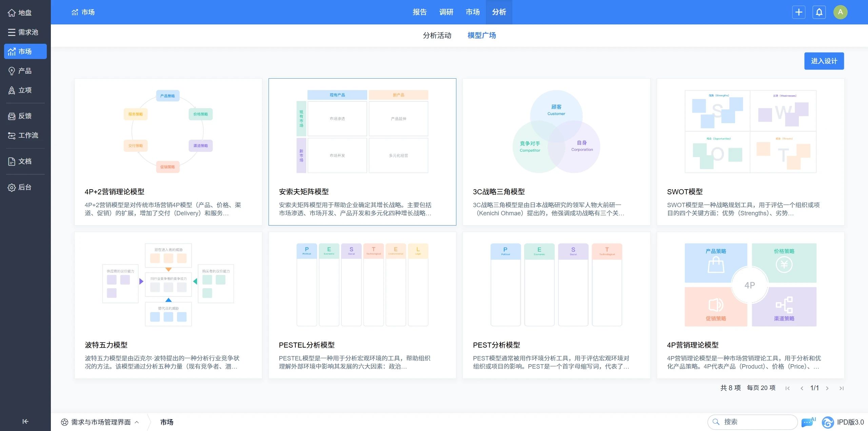This screenshot has height=431, width=868.
Task: Click the 产品 lightbulb icon in sidebar
Action: pyautogui.click(x=12, y=71)
